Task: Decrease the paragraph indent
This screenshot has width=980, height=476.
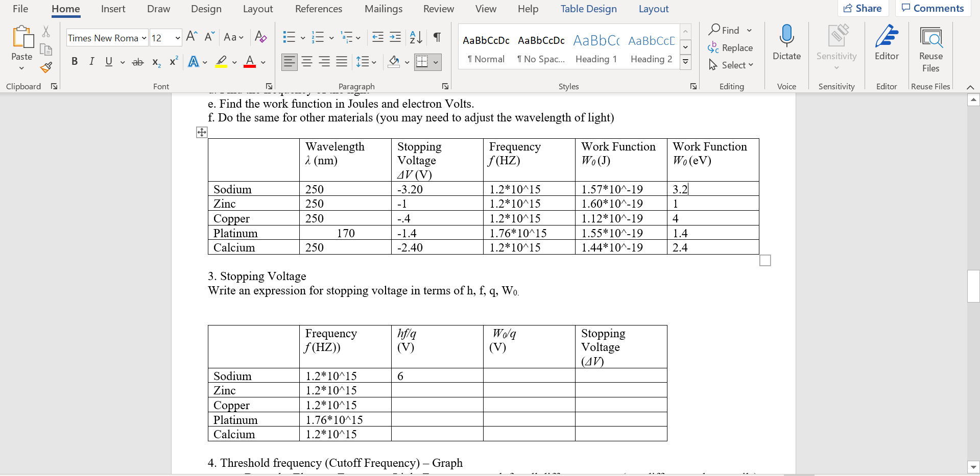Action: (x=378, y=37)
